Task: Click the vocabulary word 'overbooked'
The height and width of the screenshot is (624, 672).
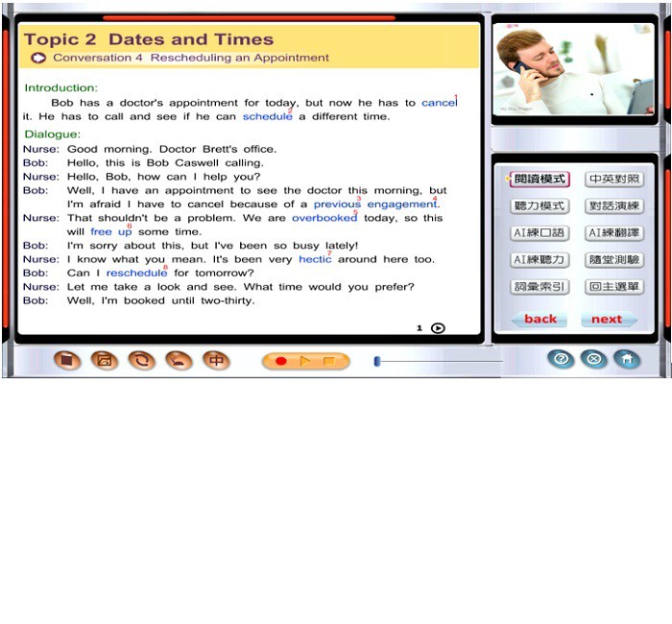Action: coord(324,218)
